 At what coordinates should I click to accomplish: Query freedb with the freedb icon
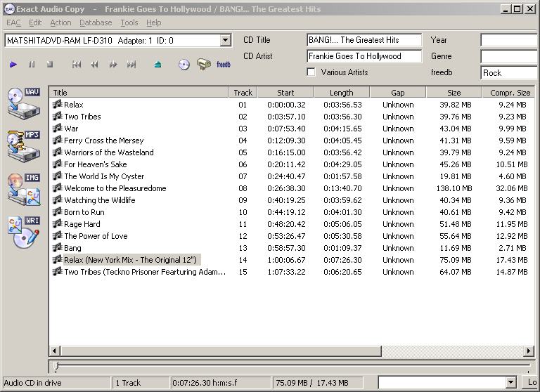click(224, 65)
